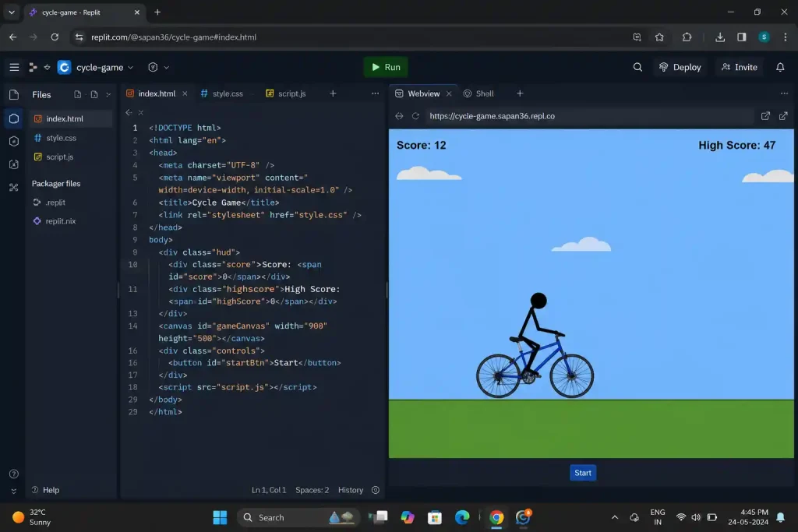
Task: Open a new Chrome tab
Action: (157, 12)
